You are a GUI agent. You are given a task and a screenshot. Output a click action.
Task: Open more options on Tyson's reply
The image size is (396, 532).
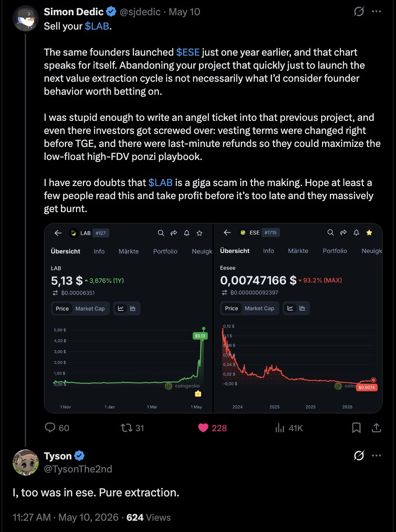(x=376, y=456)
